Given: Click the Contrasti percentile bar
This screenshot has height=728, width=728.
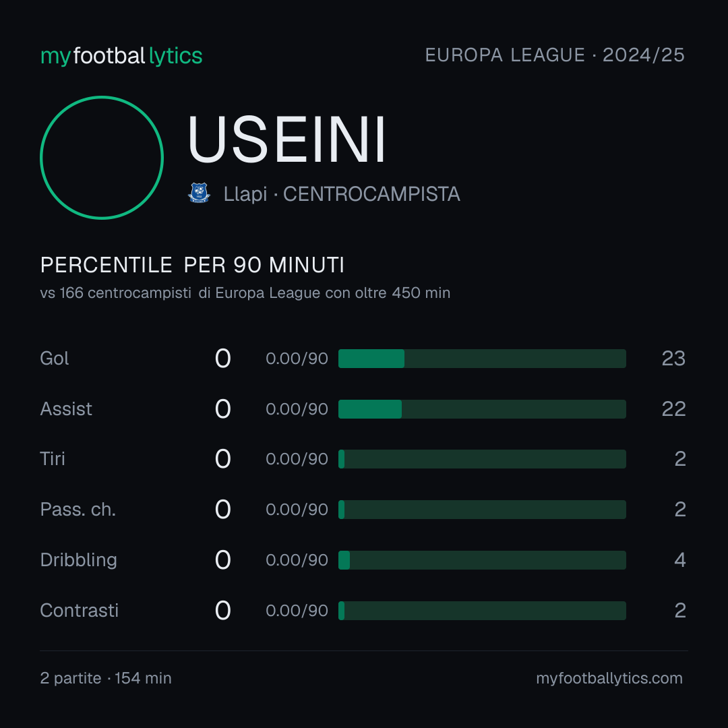Looking at the screenshot, I should tap(482, 611).
